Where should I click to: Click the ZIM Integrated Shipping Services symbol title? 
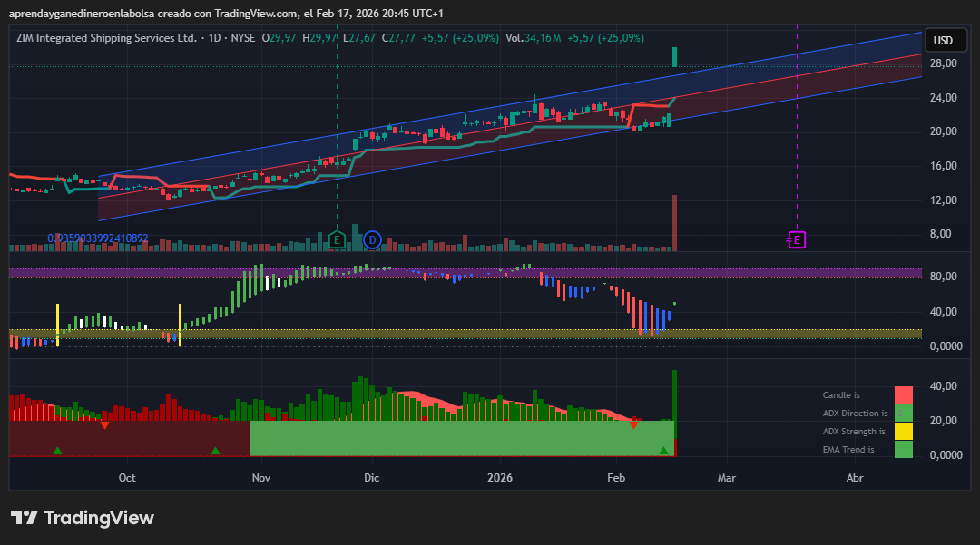click(106, 38)
